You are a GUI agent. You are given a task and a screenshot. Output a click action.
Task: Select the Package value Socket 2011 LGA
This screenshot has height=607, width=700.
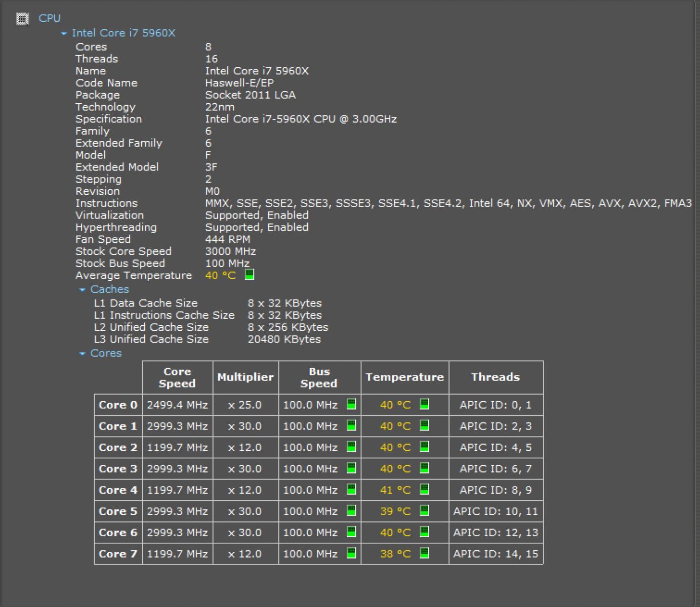click(x=251, y=95)
